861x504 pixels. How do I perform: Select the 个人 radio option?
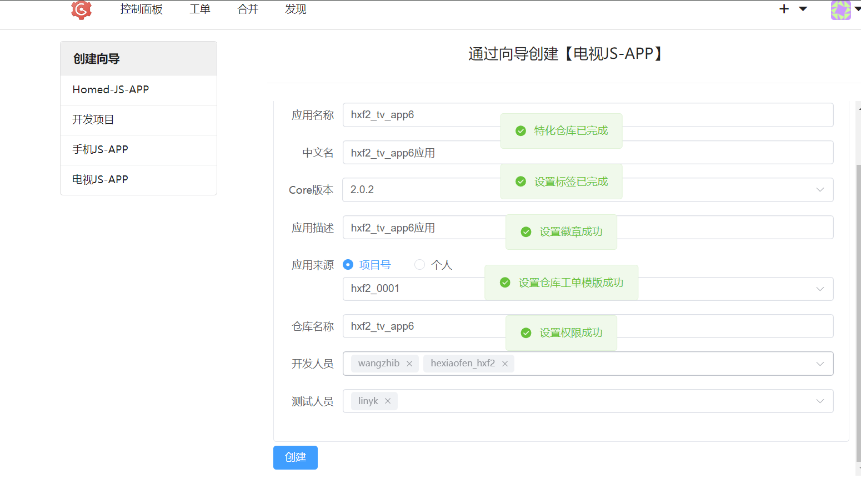coord(420,265)
